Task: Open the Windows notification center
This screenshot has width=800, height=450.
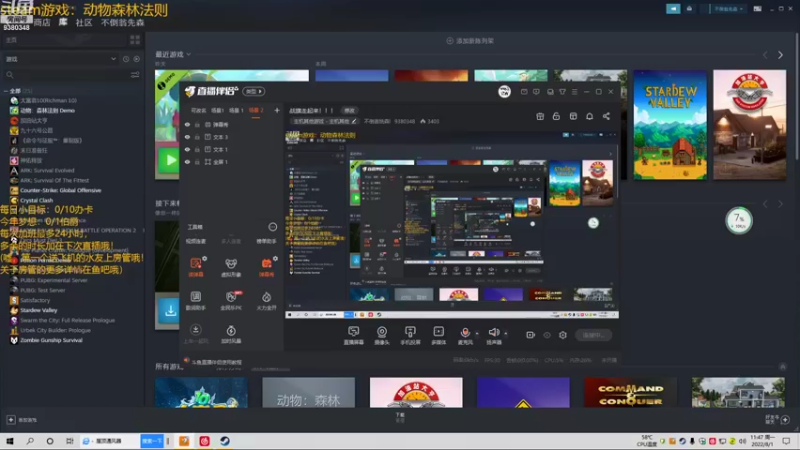Action: [x=786, y=441]
